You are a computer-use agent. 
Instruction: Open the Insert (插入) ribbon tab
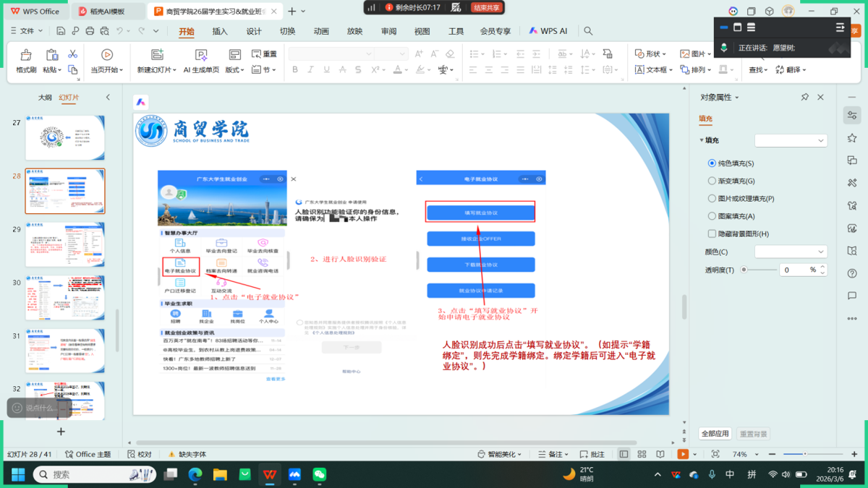[x=220, y=31]
